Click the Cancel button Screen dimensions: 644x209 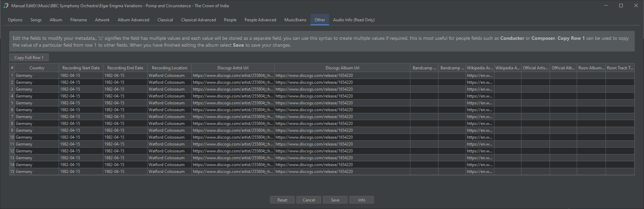[x=309, y=200]
